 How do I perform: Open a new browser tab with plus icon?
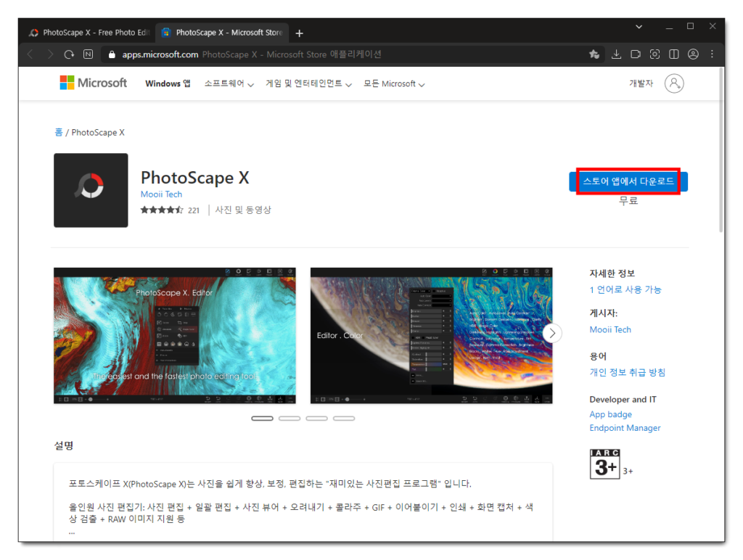point(299,33)
